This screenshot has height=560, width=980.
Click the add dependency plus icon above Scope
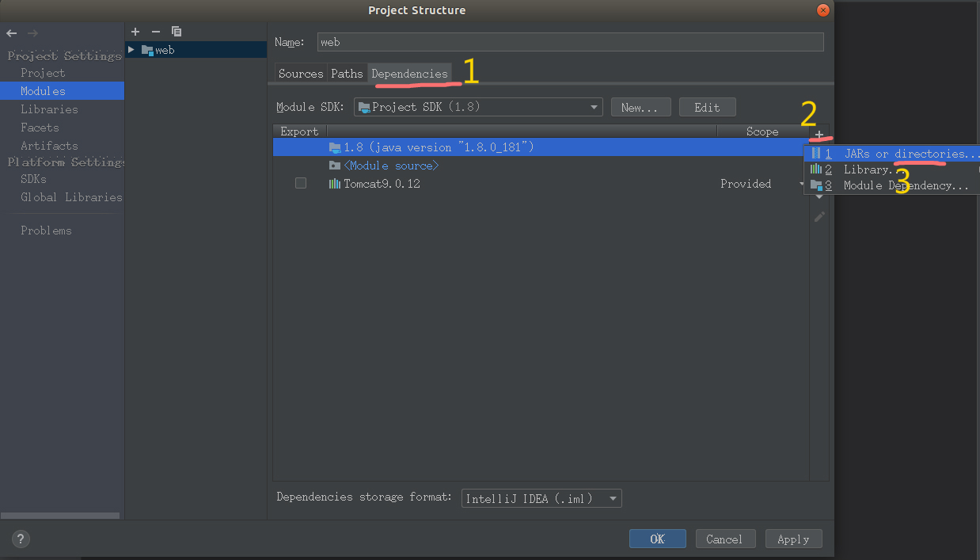click(819, 135)
